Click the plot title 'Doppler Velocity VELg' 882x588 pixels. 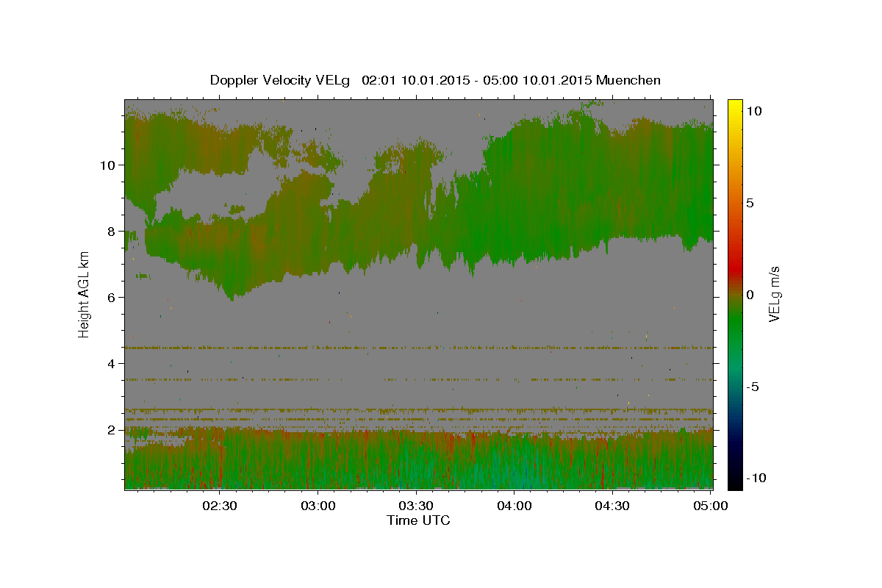(x=280, y=80)
